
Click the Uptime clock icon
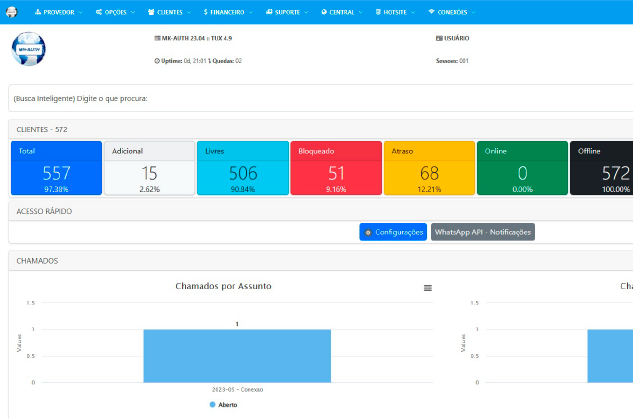click(157, 61)
